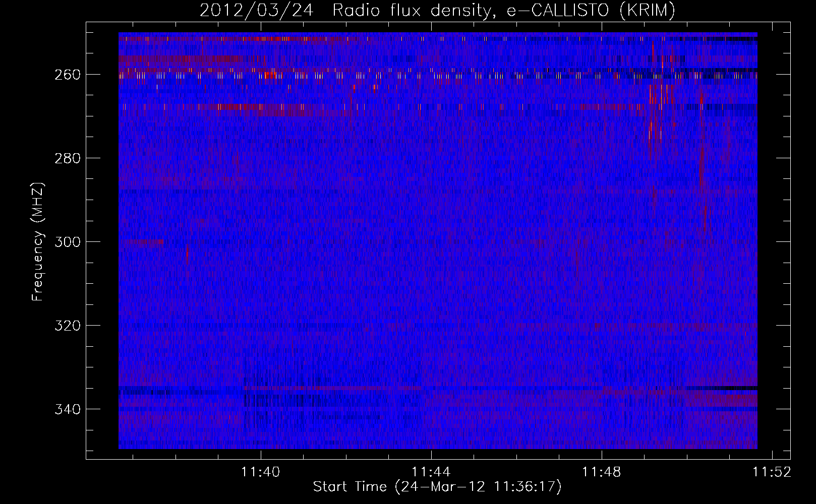Click the 300 frequency tick label

(68, 242)
